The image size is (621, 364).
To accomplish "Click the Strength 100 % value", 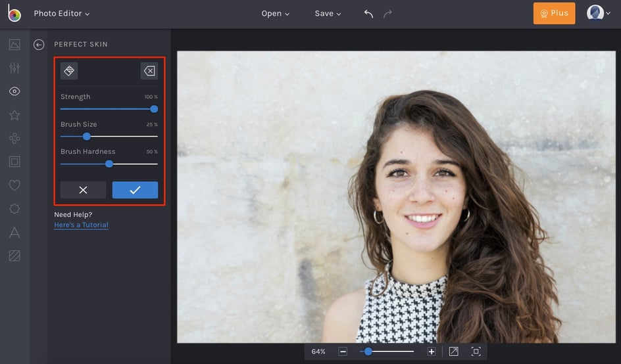I will (151, 97).
